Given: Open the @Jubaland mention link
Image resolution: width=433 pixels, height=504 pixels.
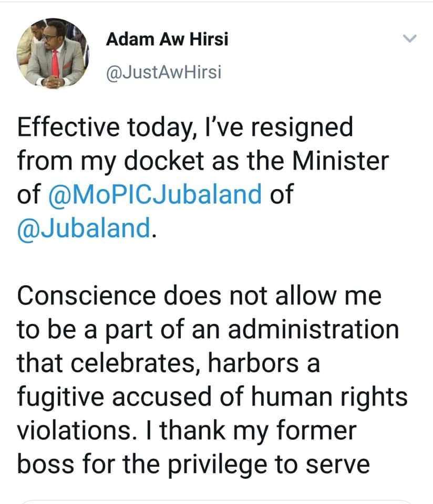Looking at the screenshot, I should [84, 227].
